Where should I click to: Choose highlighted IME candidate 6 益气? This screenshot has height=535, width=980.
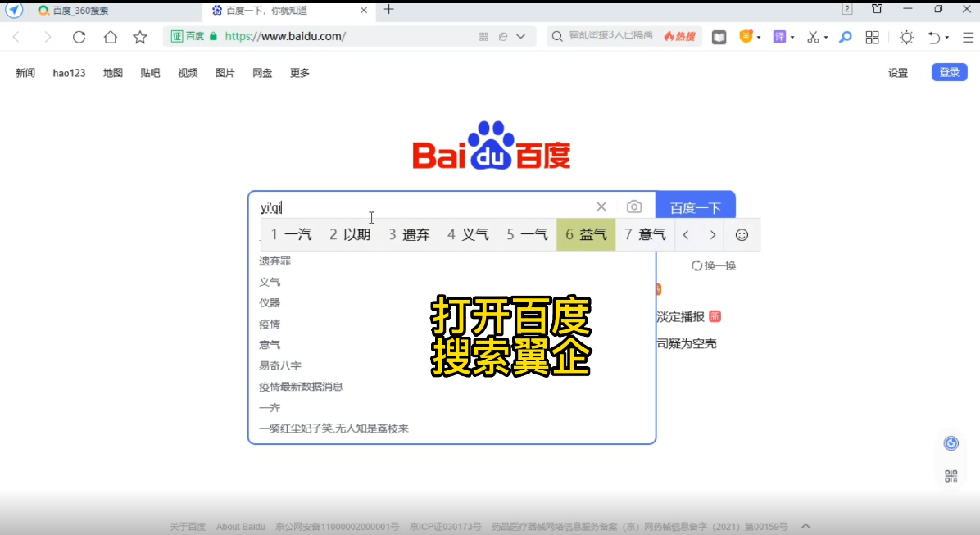[x=586, y=235]
